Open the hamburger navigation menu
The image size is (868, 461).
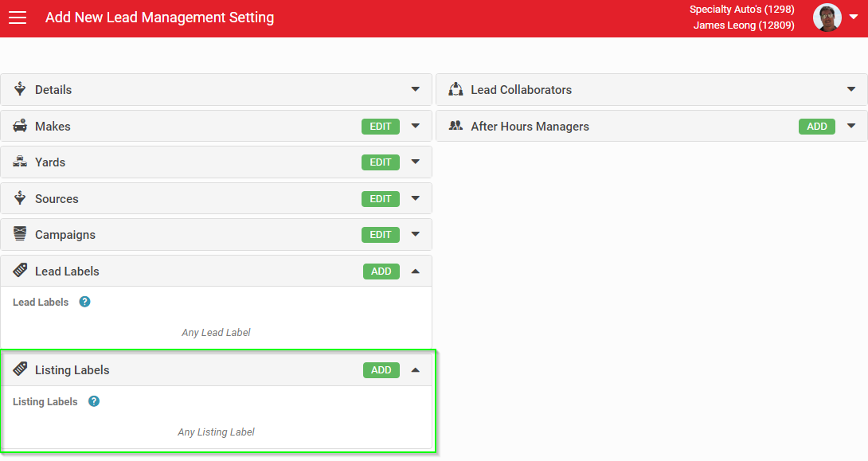[18, 18]
